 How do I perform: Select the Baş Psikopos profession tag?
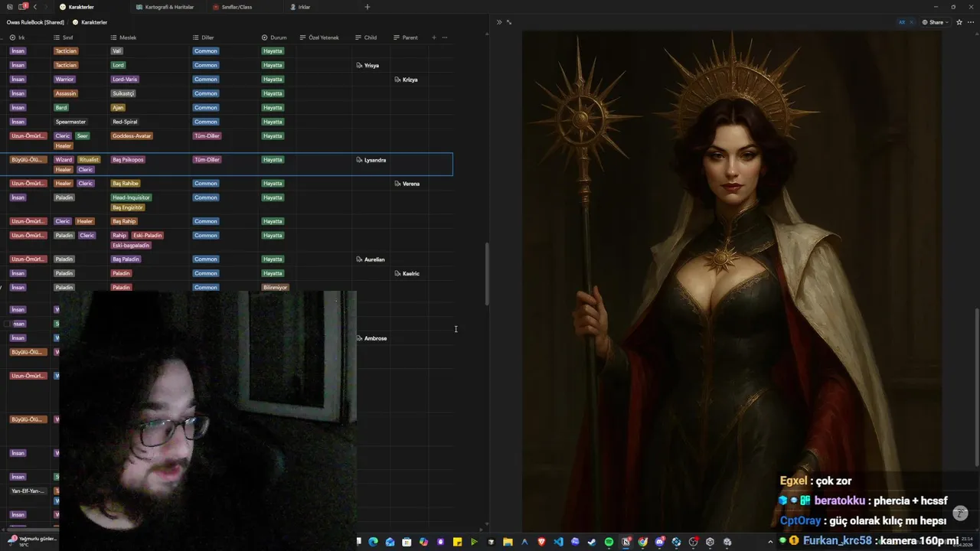pos(128,160)
